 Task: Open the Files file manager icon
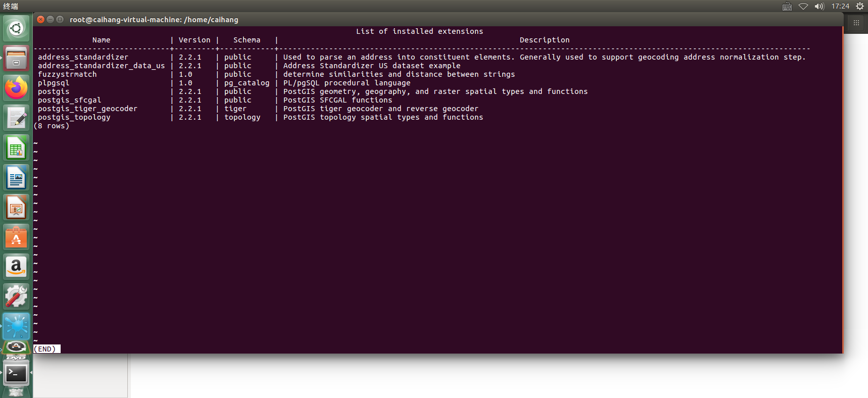16,58
